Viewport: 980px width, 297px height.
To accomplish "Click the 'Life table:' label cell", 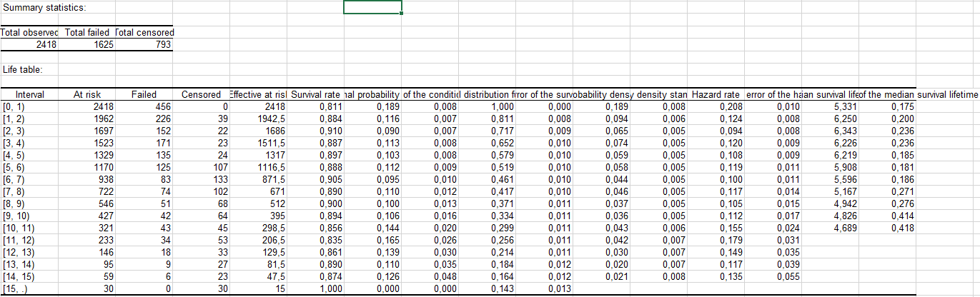I will coord(23,69).
